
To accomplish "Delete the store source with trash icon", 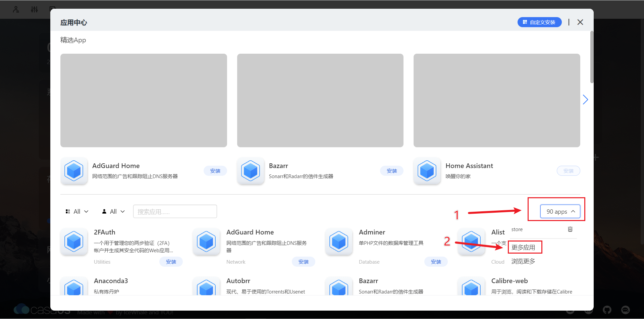I will tap(570, 229).
